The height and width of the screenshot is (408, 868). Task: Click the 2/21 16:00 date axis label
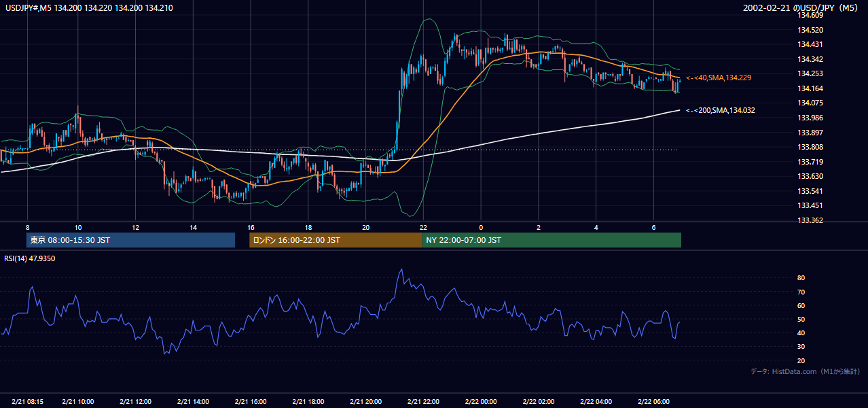251,401
